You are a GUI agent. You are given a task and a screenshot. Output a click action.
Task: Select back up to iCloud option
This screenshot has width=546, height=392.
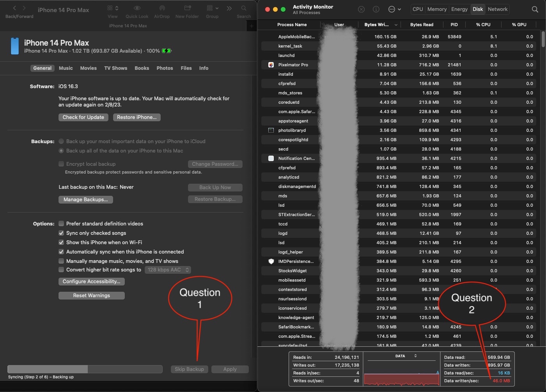tap(61, 142)
